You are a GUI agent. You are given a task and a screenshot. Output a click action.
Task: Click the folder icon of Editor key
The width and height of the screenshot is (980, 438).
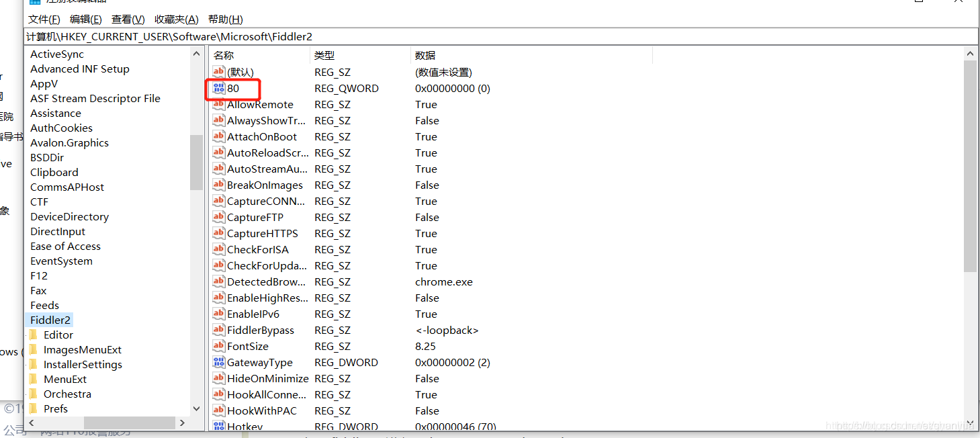click(34, 335)
